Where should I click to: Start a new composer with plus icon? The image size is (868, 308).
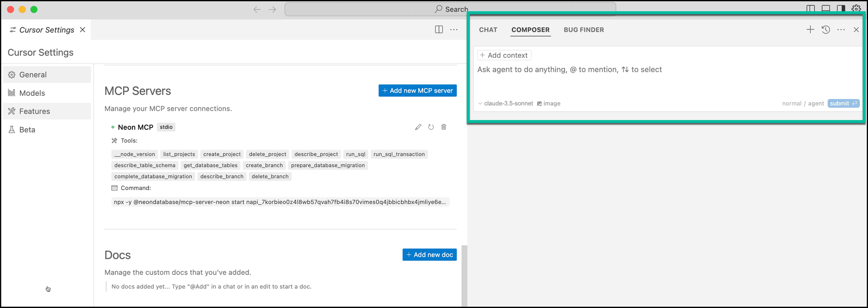(810, 30)
